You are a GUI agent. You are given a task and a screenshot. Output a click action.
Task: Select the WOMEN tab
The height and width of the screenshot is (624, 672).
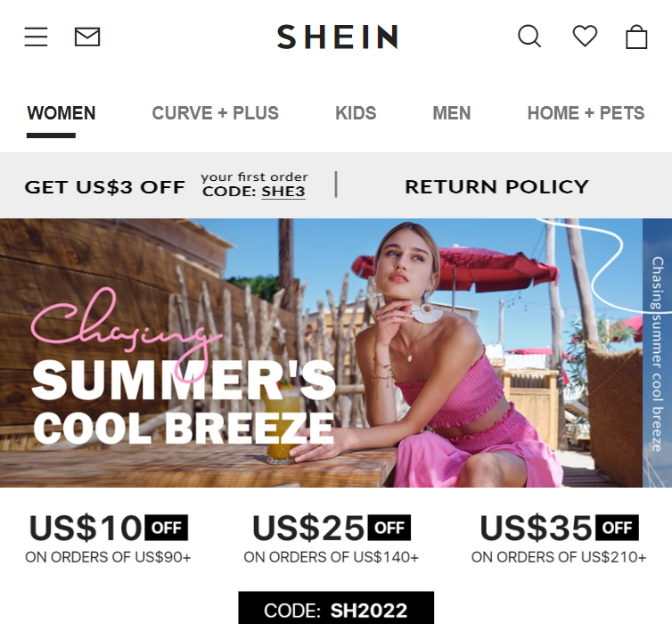coord(61,113)
